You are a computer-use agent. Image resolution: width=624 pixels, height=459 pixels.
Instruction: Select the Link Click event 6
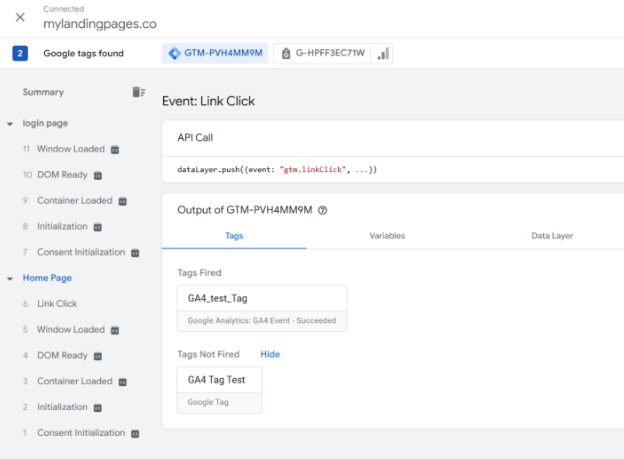tap(56, 304)
